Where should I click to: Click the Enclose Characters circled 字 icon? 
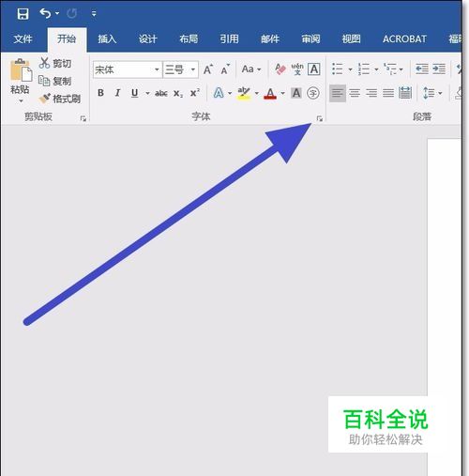(x=313, y=93)
